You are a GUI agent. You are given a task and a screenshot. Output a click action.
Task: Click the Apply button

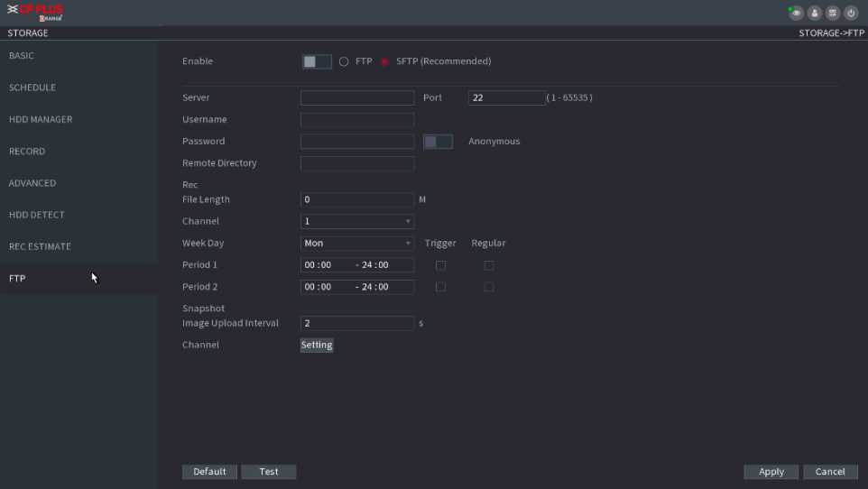[x=771, y=472]
